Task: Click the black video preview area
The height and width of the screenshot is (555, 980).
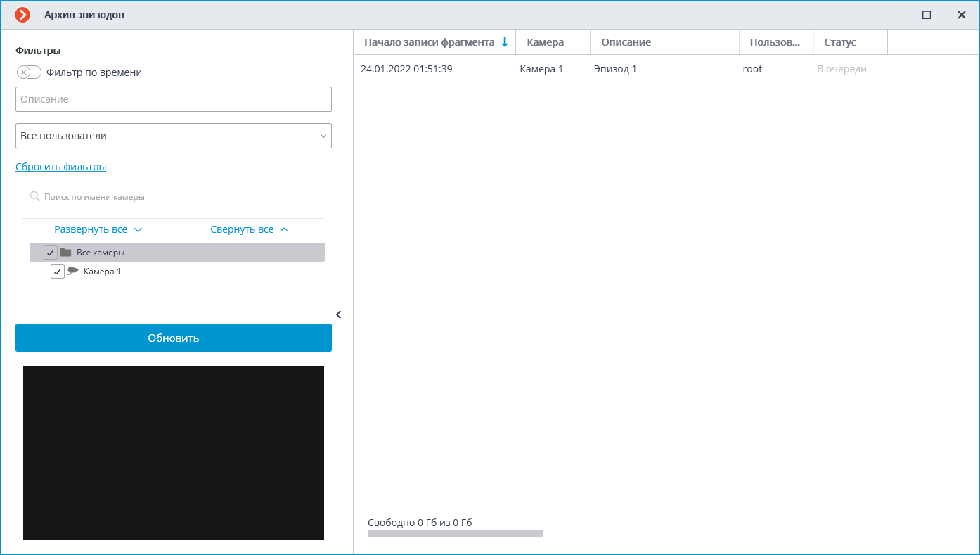Action: point(174,453)
